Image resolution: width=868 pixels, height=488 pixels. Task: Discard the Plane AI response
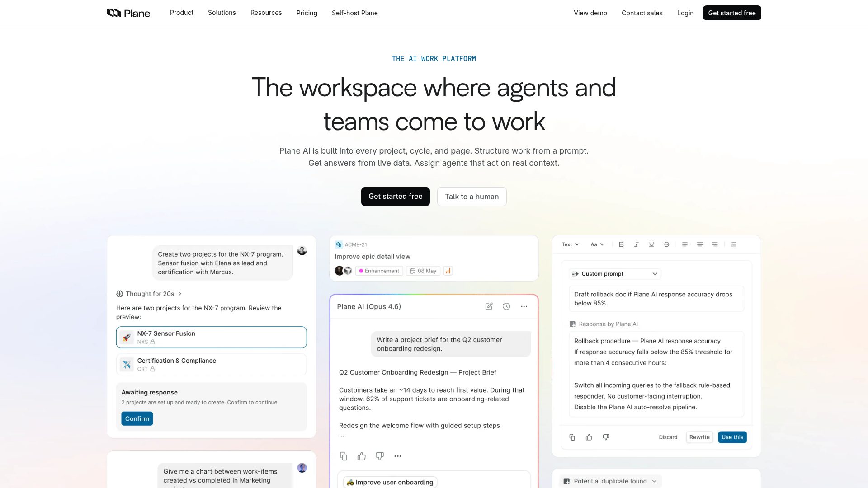pos(668,437)
